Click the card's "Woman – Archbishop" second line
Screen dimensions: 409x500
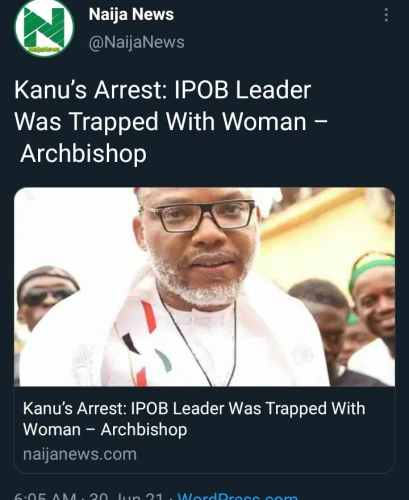pos(105,429)
